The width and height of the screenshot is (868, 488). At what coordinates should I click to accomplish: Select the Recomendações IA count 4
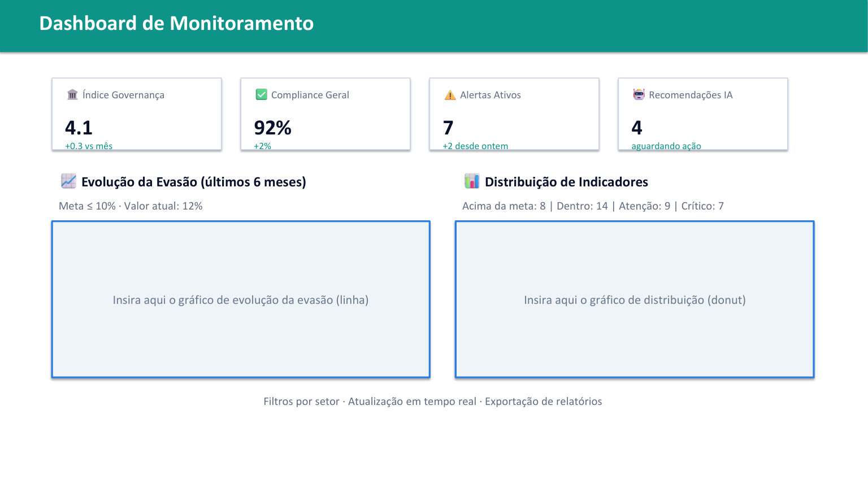[637, 128]
